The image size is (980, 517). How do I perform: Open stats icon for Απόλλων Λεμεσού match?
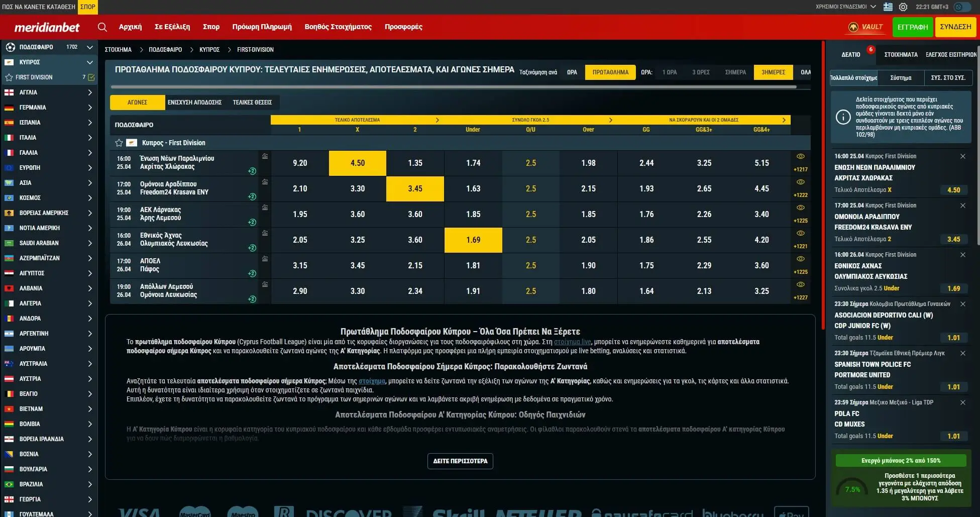point(265,284)
